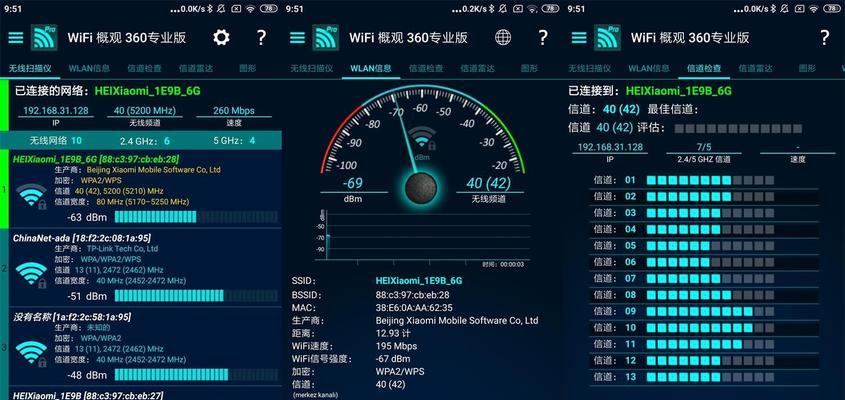Viewport: 845px width, 400px height.
Task: Tap WiFi signal icon of ChinaNet-ada entry
Action: (x=31, y=274)
